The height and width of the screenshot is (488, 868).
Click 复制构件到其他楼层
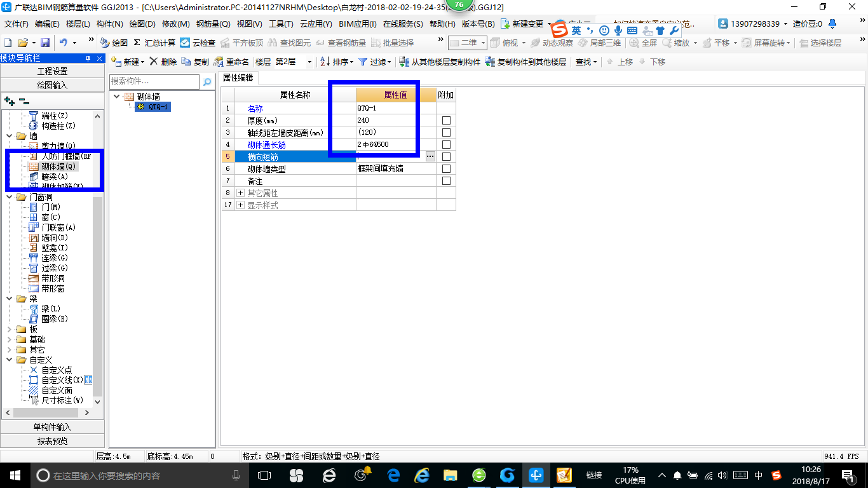click(526, 62)
